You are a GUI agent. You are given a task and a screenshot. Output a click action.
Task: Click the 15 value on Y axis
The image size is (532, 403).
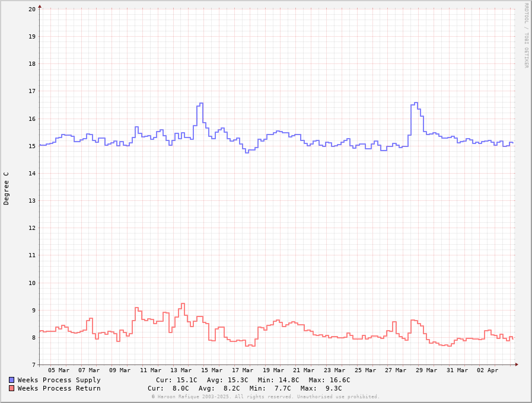pyautogui.click(x=31, y=146)
